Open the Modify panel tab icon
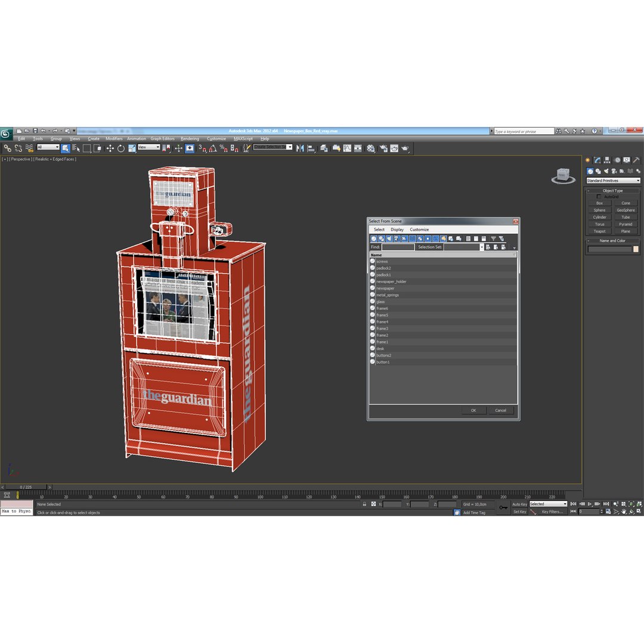 (597, 160)
